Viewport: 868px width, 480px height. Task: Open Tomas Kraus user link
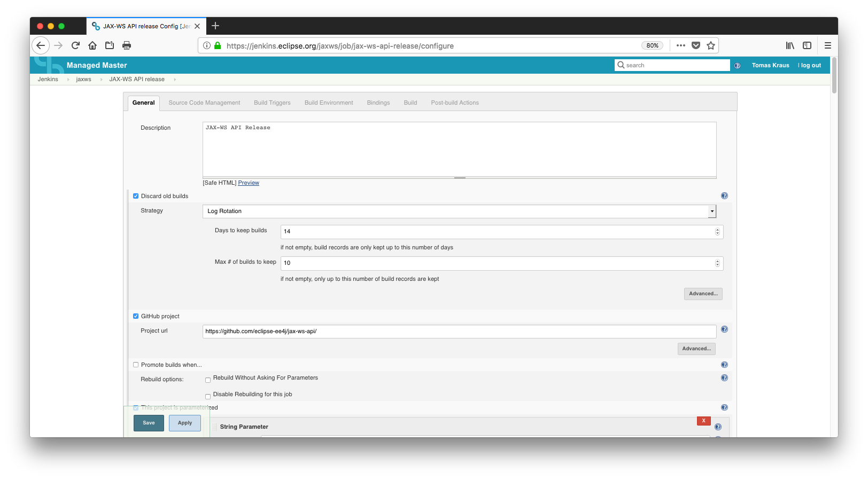click(x=770, y=65)
